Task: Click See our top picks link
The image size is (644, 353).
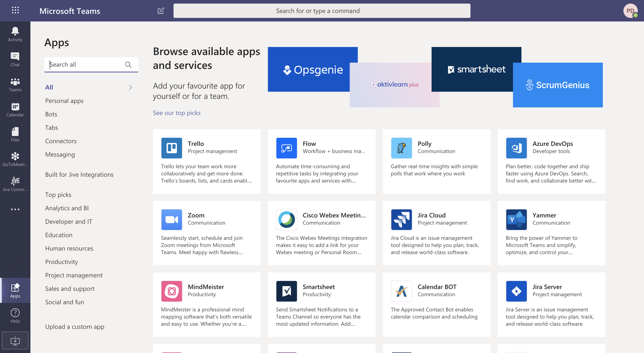Action: click(176, 112)
